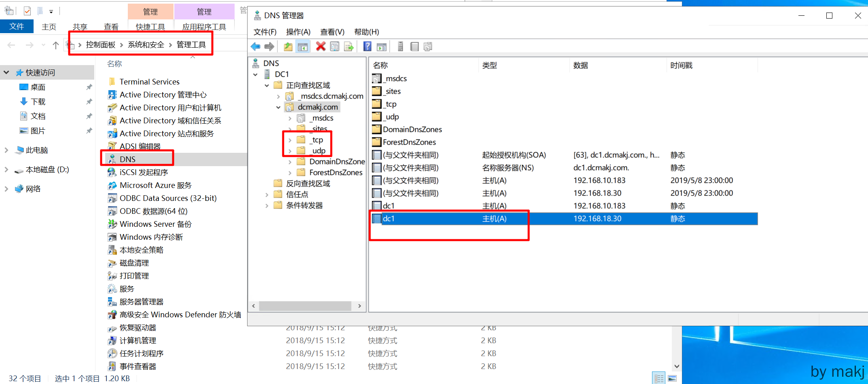Viewport: 868px width, 384px height.
Task: Click the blue Help question mark icon
Action: (x=367, y=46)
